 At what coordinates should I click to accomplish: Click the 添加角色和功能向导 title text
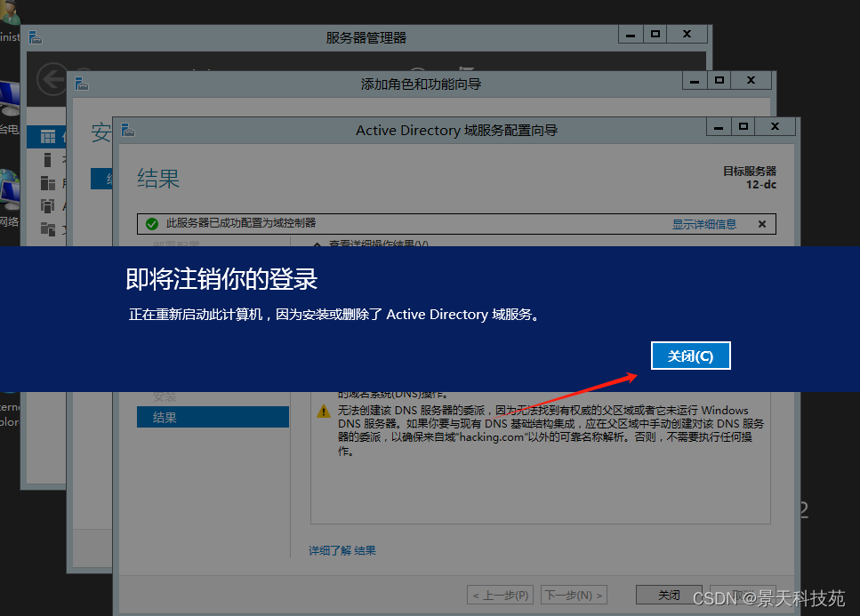(x=421, y=84)
